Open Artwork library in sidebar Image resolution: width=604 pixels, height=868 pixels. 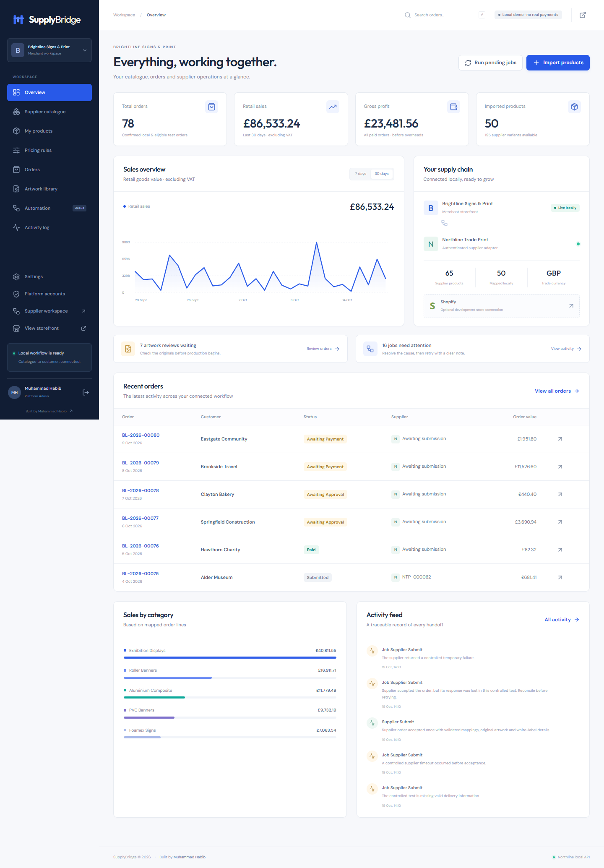coord(49,189)
